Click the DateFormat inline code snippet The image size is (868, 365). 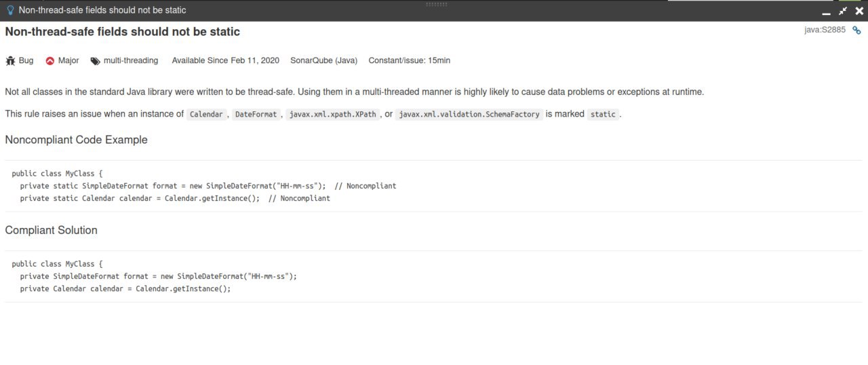pos(256,114)
